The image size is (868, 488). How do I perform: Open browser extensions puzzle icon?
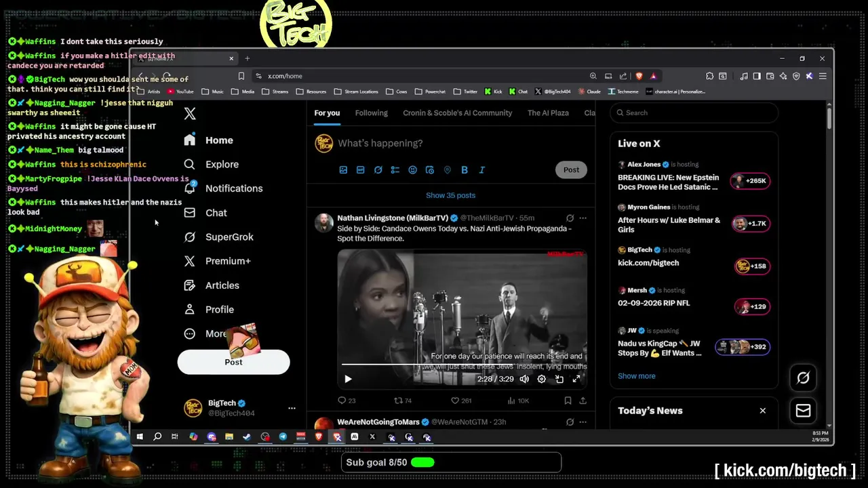pos(709,76)
